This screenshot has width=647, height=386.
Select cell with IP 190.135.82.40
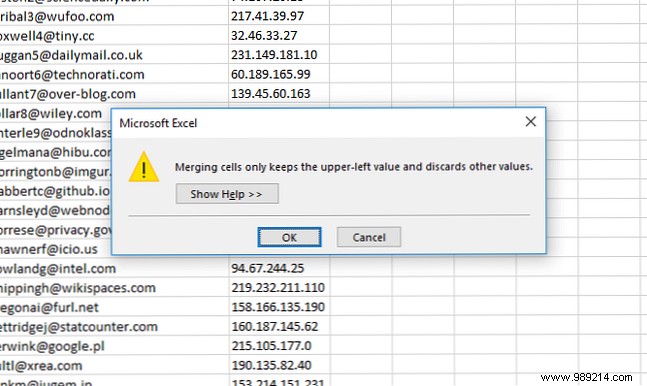279,365
